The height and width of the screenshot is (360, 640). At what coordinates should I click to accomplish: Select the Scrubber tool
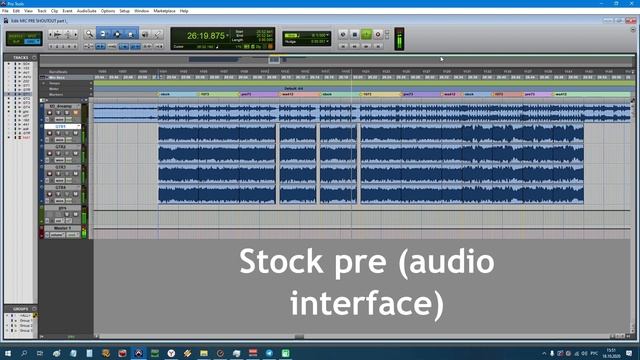tap(145, 34)
